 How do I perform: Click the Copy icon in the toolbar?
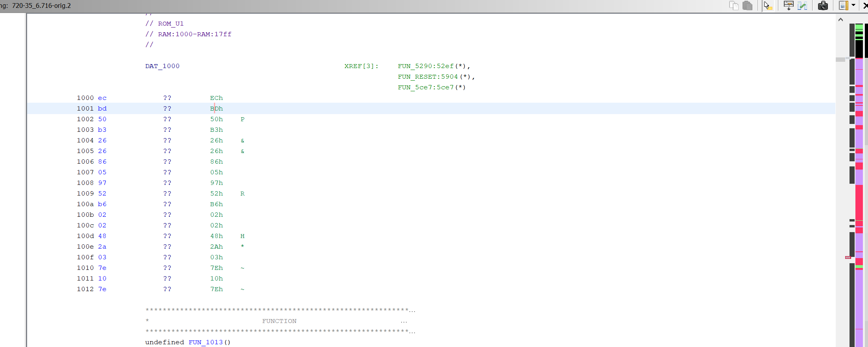(733, 6)
